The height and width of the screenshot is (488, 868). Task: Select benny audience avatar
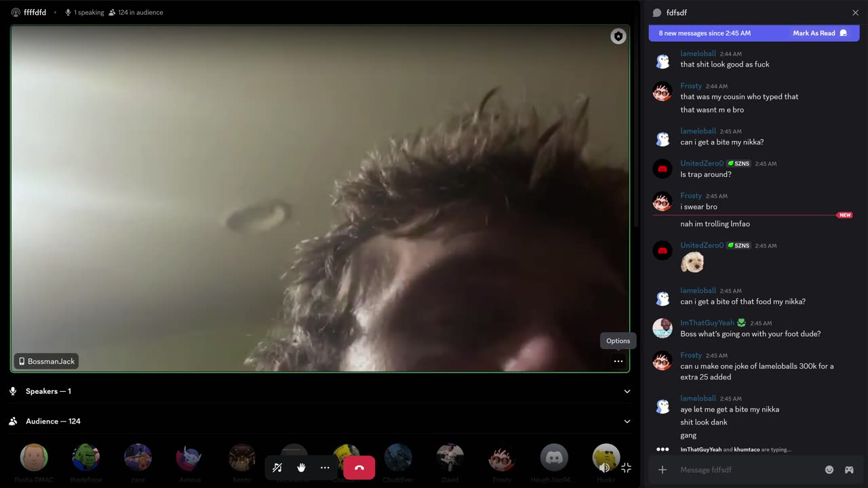click(242, 457)
